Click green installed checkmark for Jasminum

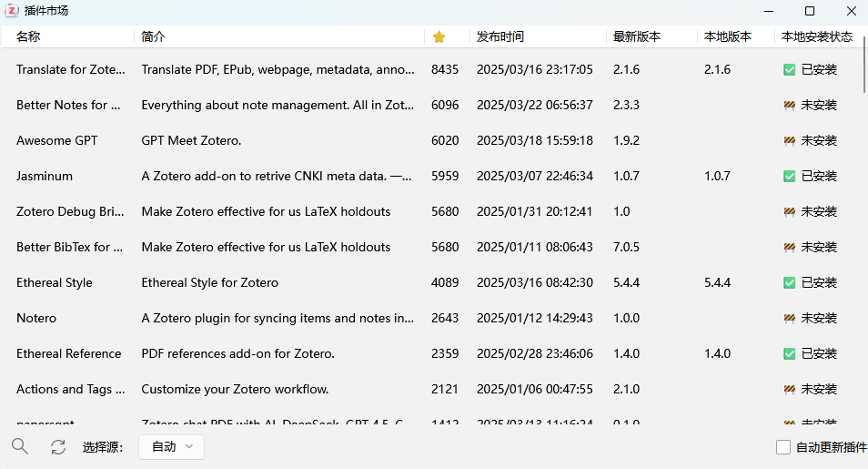[x=790, y=177]
